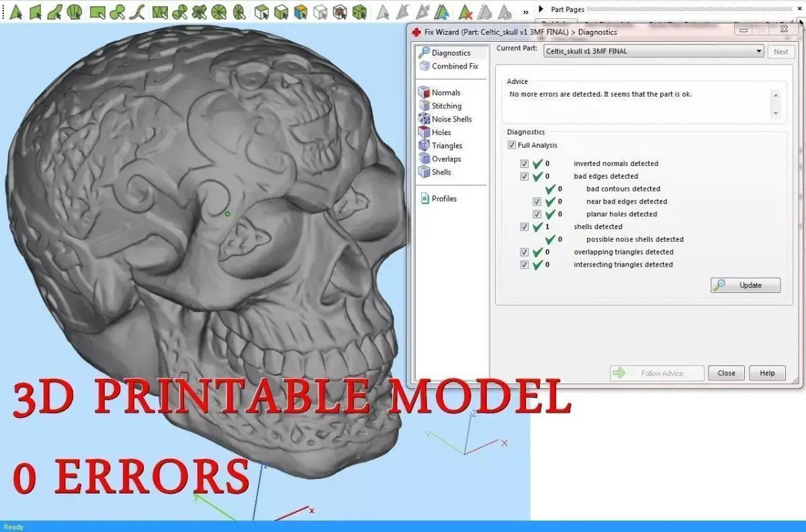Toggle the intersecting triangles detected checkbox
The image size is (806, 532).
[x=525, y=265]
